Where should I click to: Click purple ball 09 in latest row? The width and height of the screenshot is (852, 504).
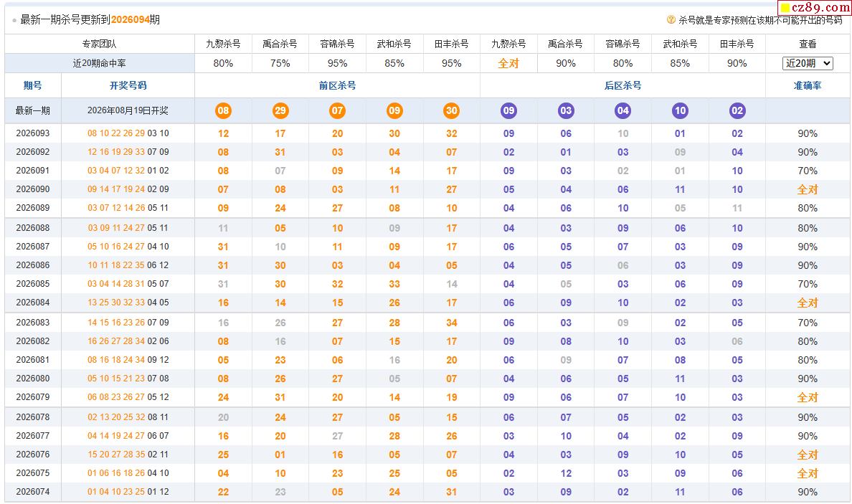click(x=508, y=110)
